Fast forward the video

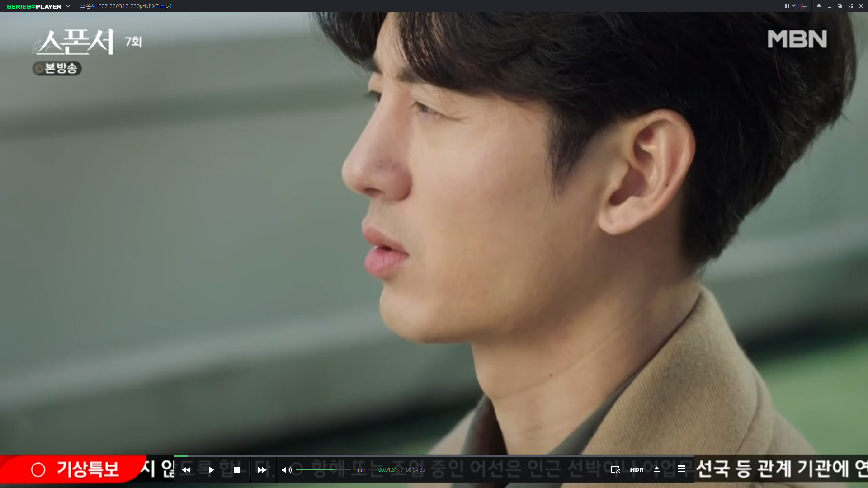262,470
